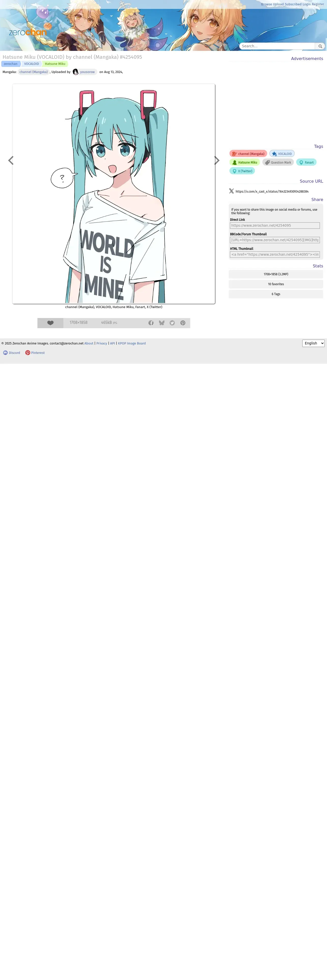Focus the Search box
The image size is (327, 980).
coord(277,46)
